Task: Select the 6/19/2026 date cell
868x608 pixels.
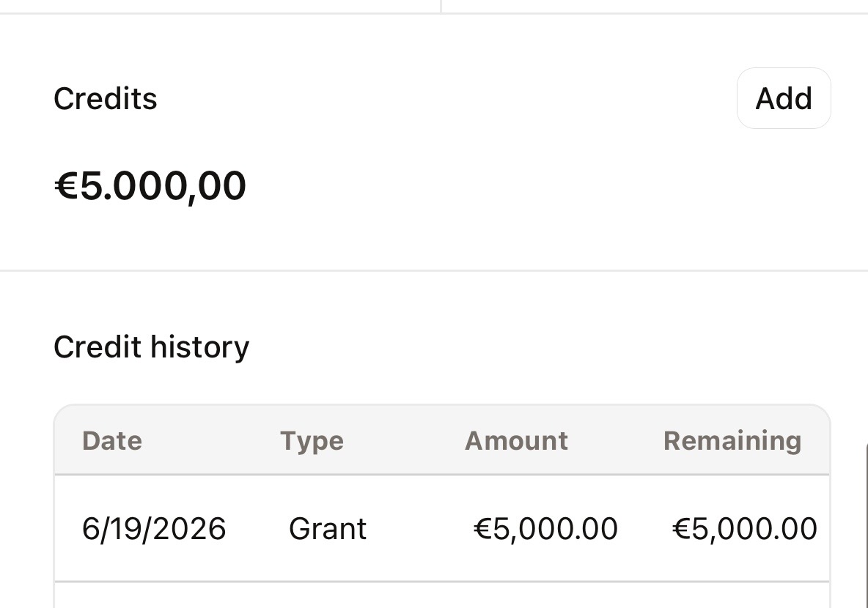Action: pyautogui.click(x=154, y=528)
